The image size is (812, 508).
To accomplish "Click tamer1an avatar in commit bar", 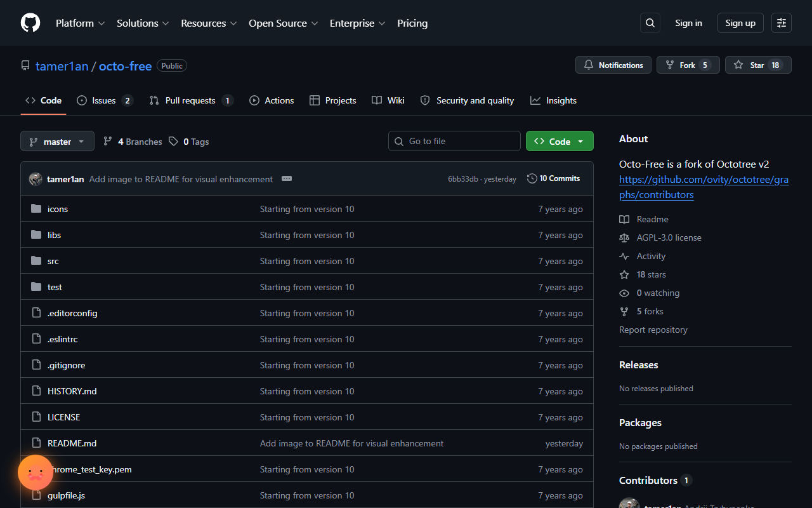I will click(x=36, y=179).
